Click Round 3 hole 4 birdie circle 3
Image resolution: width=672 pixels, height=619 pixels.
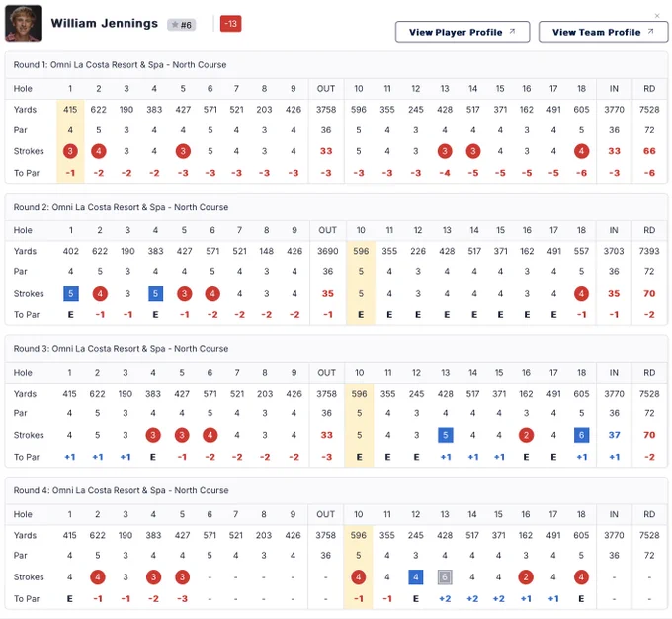pyautogui.click(x=153, y=435)
